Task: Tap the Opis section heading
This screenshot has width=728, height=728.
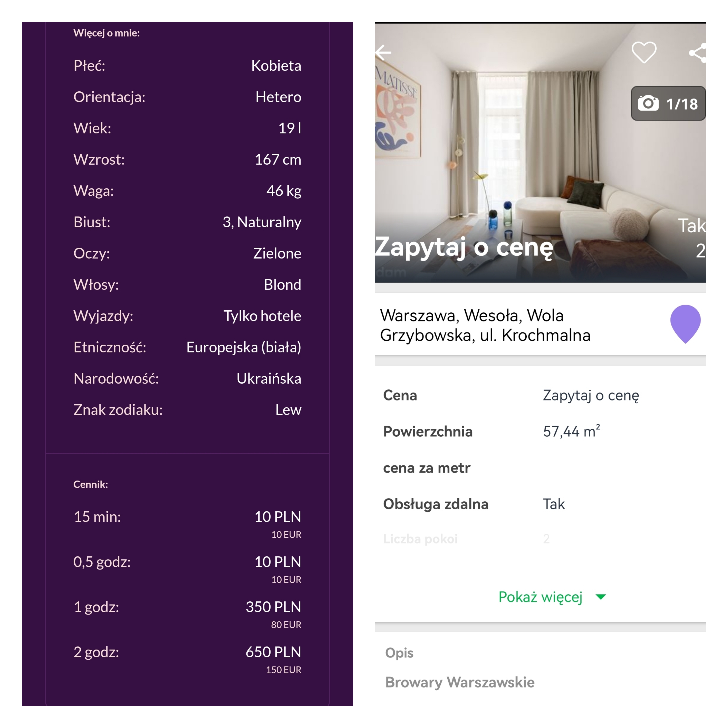Action: pos(399,653)
